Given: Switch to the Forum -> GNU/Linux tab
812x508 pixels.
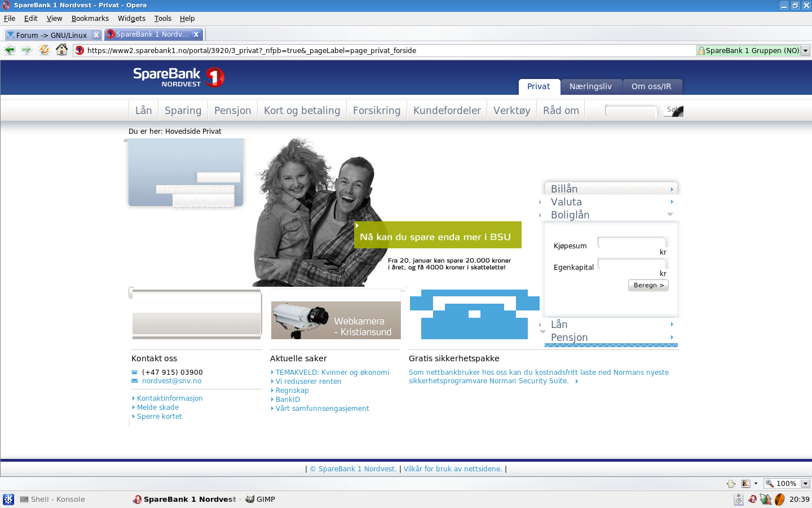Looking at the screenshot, I should [x=53, y=35].
